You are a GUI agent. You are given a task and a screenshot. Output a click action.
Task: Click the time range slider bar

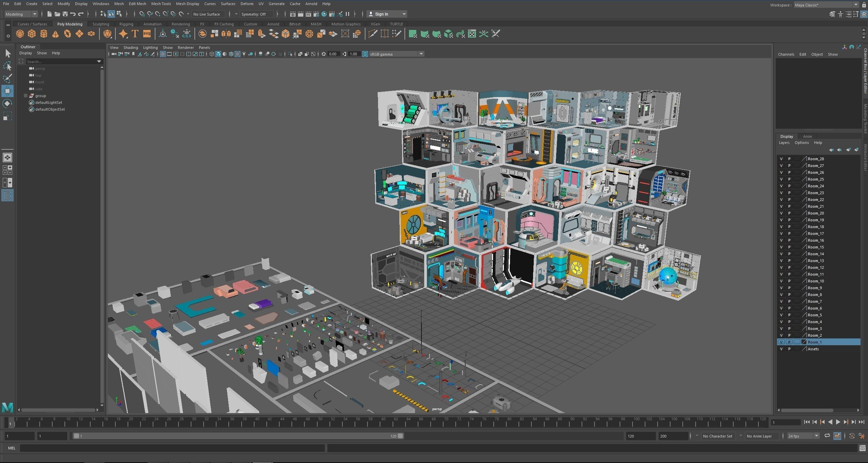(238, 436)
